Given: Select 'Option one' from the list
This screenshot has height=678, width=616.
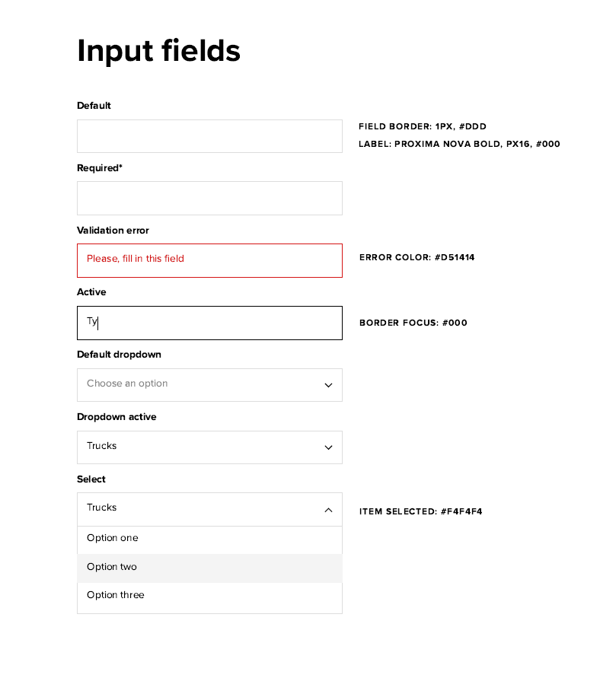Looking at the screenshot, I should coord(113,538).
